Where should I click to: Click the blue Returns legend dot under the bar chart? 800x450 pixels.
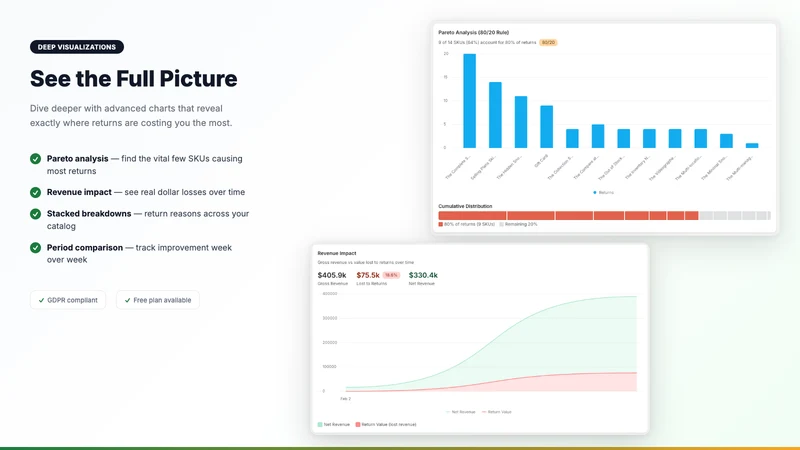point(595,192)
